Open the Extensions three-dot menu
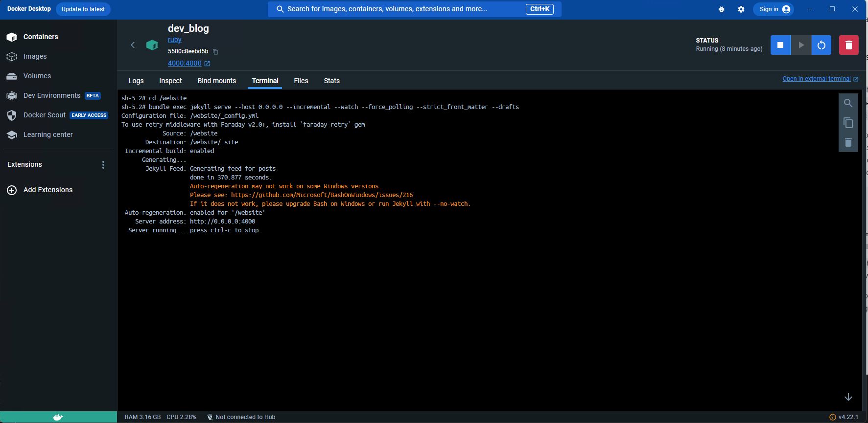The height and width of the screenshot is (423, 868). [103, 165]
